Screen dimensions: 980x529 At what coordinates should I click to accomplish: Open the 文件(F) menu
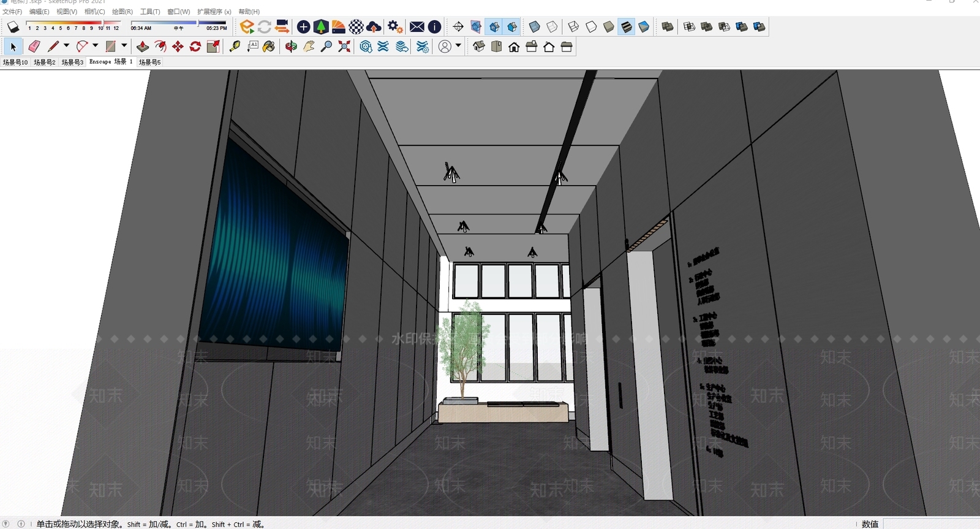point(12,12)
